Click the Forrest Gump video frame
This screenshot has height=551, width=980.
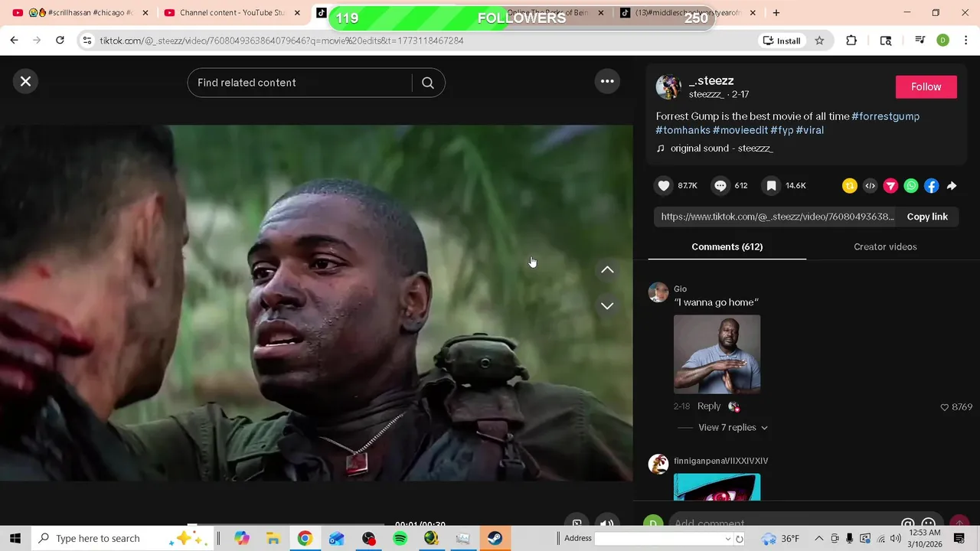(316, 303)
